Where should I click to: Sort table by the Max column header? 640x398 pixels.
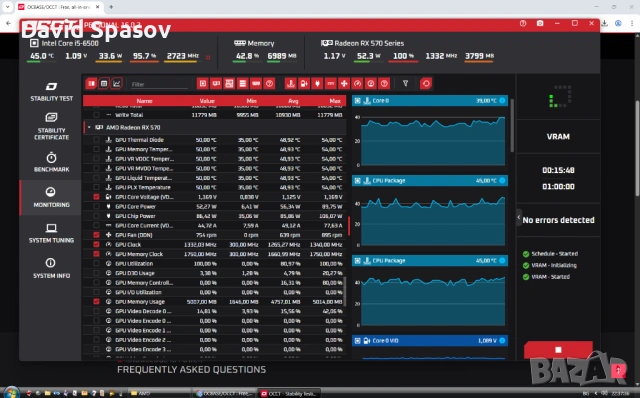335,101
